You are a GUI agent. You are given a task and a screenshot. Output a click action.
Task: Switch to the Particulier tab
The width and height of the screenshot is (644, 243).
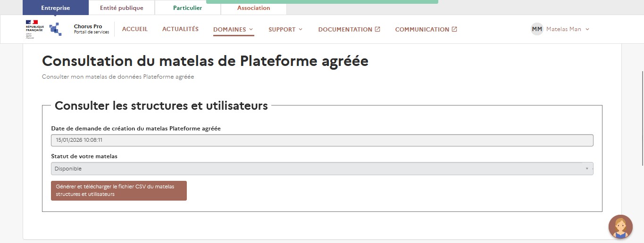[x=187, y=8]
